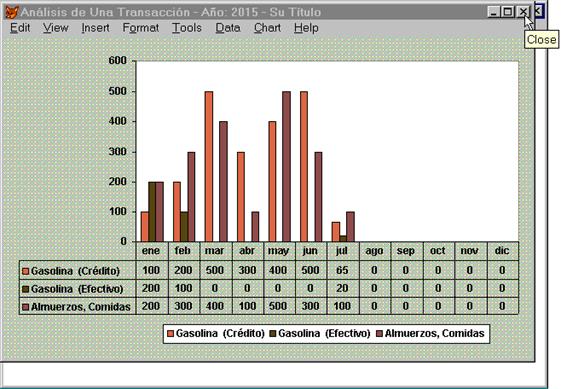
Task: Select the tall orange mar bar
Action: click(209, 166)
